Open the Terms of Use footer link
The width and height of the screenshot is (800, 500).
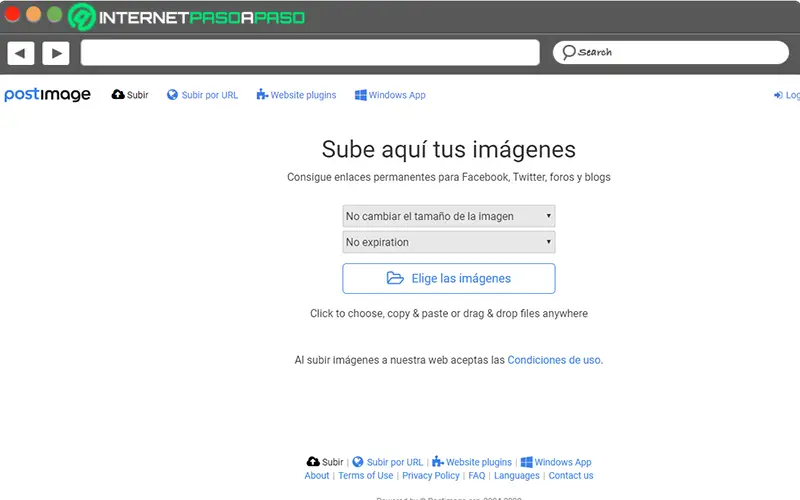coord(365,476)
